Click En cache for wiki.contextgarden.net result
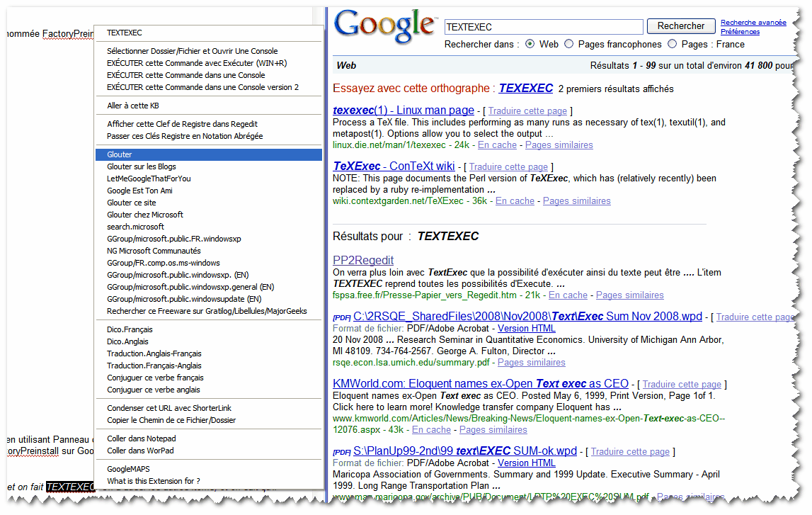This screenshot has width=812, height=515. coord(515,201)
